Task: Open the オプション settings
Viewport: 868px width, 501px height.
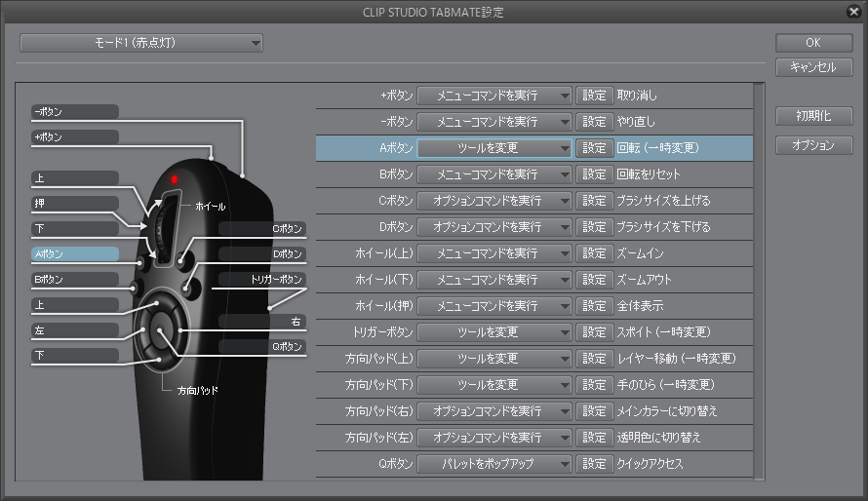Action: pos(813,145)
